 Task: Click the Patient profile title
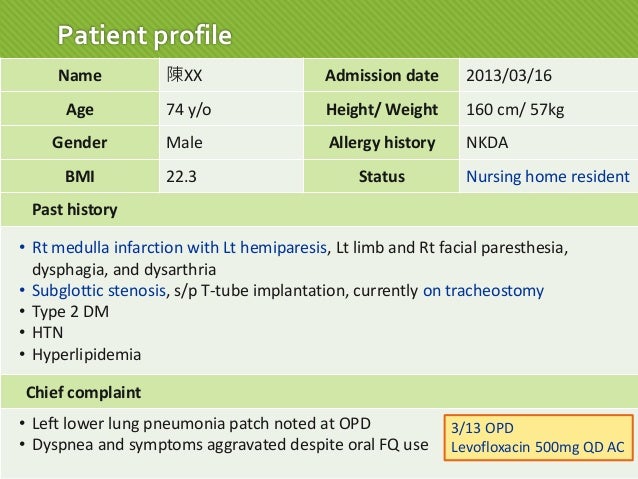click(144, 35)
